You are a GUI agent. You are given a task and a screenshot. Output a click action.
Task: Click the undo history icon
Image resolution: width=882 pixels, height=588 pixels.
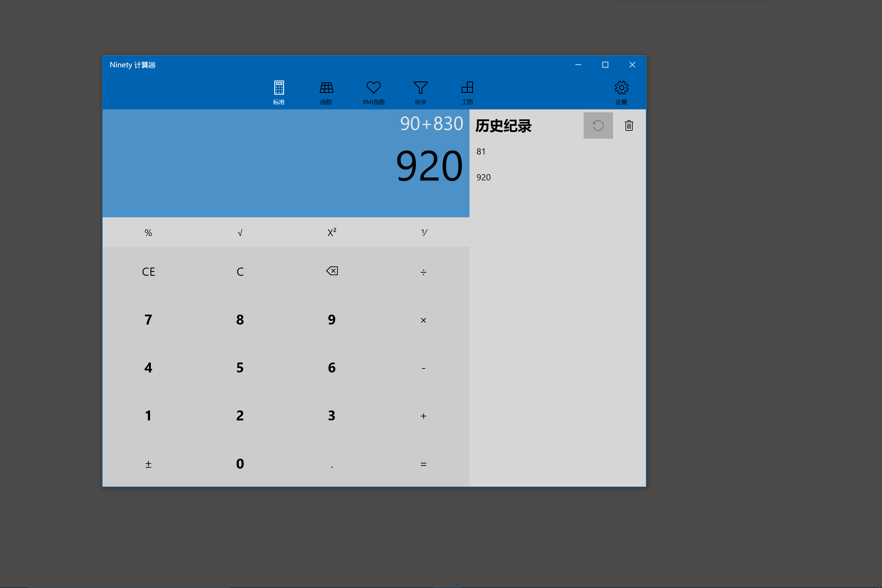[598, 126]
